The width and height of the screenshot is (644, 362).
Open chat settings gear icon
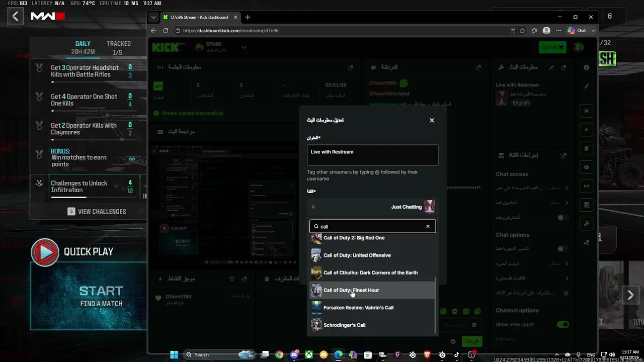(453, 341)
